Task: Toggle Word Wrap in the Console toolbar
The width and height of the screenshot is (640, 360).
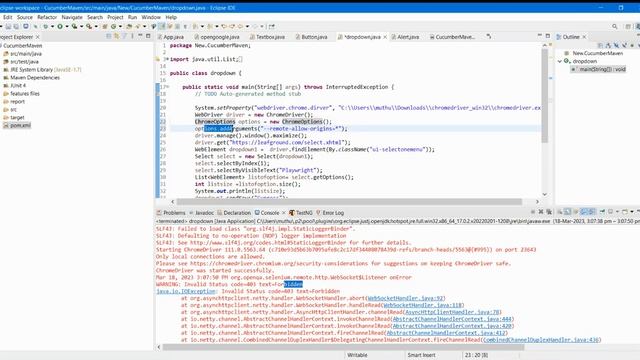Action: click(x=576, y=212)
